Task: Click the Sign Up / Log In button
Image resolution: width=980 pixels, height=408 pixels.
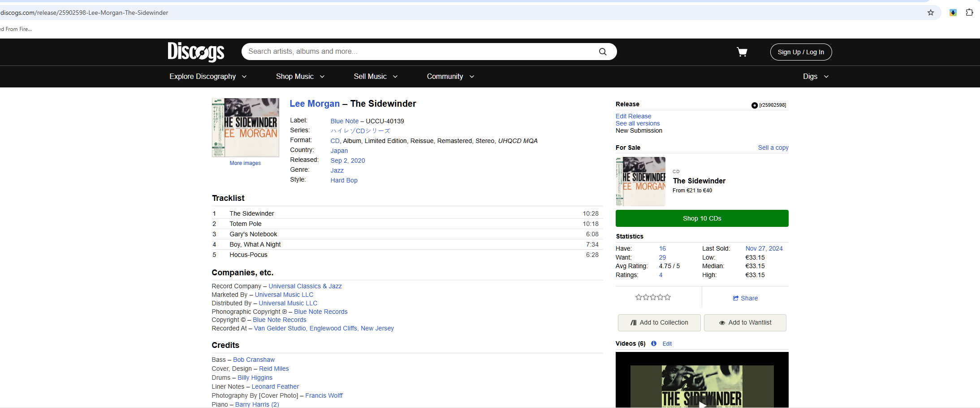Action: tap(801, 52)
